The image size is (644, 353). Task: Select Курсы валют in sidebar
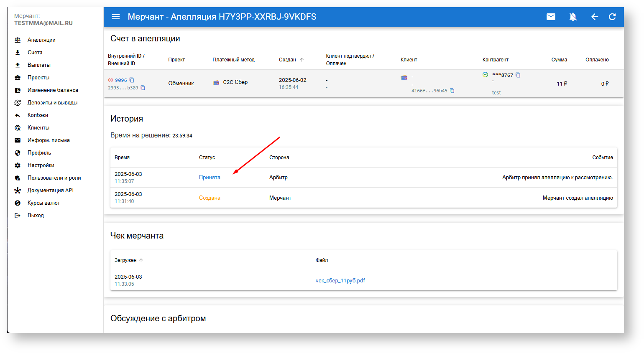click(x=44, y=203)
